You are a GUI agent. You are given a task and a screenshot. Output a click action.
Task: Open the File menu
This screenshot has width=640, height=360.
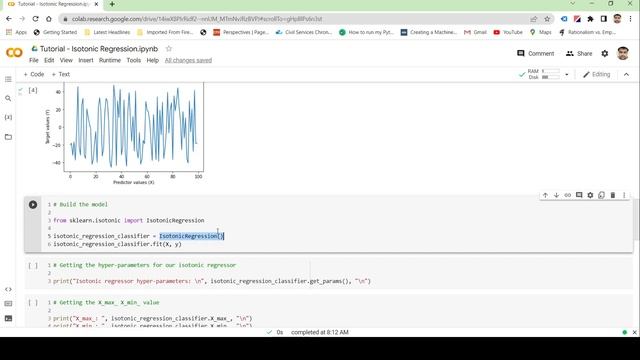coord(33,60)
